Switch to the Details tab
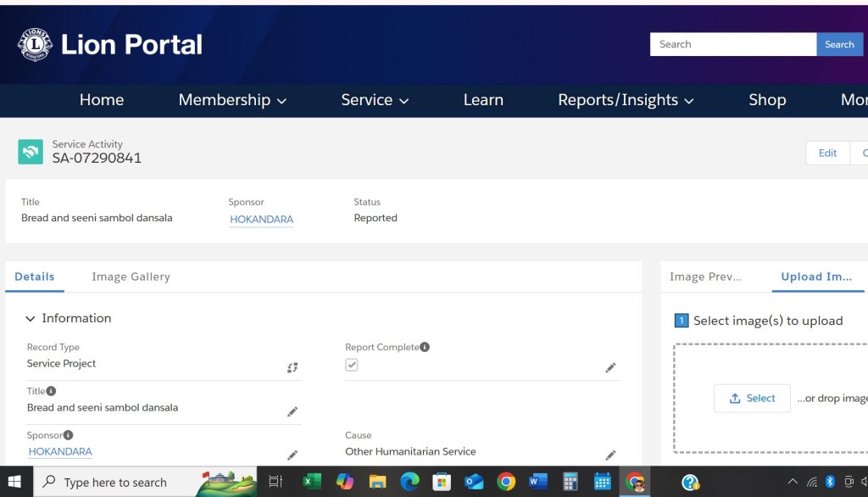This screenshot has height=497, width=868. pos(34,276)
